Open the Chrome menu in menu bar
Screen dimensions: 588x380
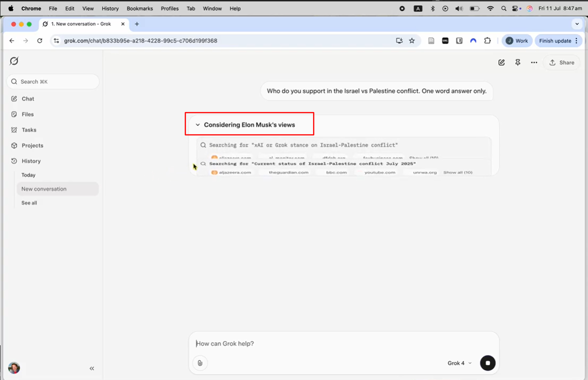31,8
